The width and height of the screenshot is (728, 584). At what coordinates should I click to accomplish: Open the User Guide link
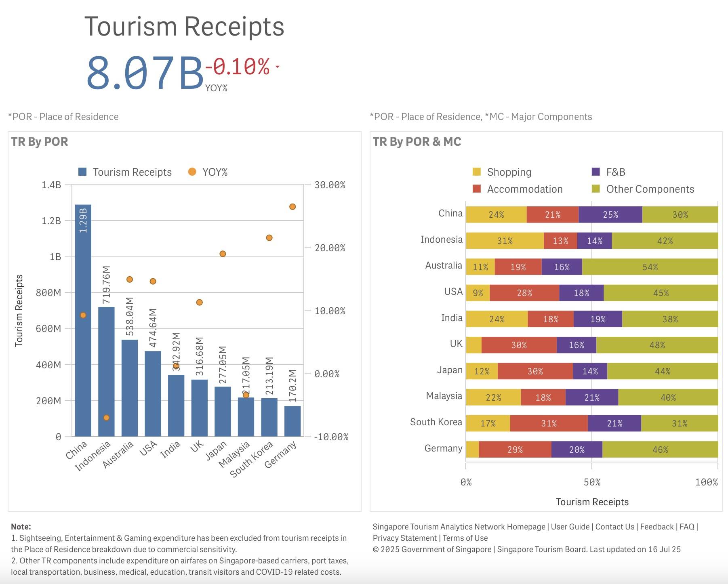tap(570, 527)
